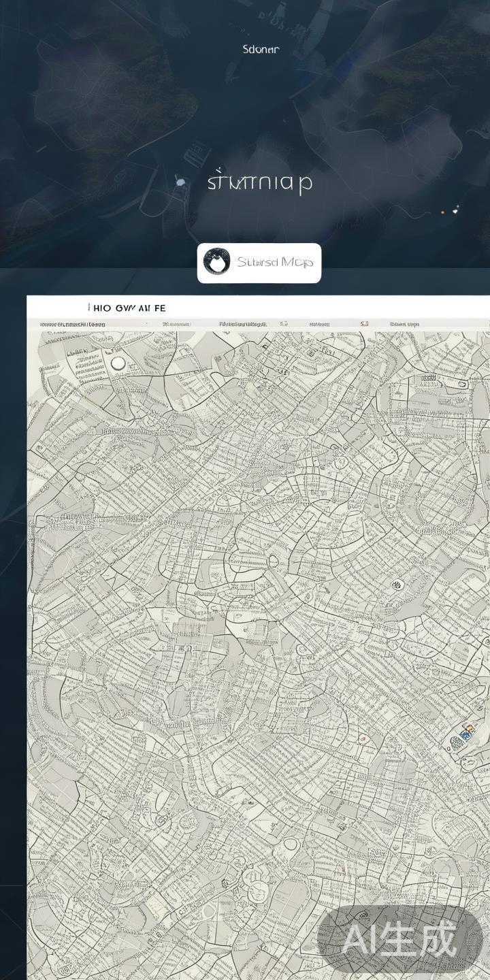This screenshot has height=980, width=490.
Task: Click the small white dot left of stylized title
Action: [x=180, y=182]
